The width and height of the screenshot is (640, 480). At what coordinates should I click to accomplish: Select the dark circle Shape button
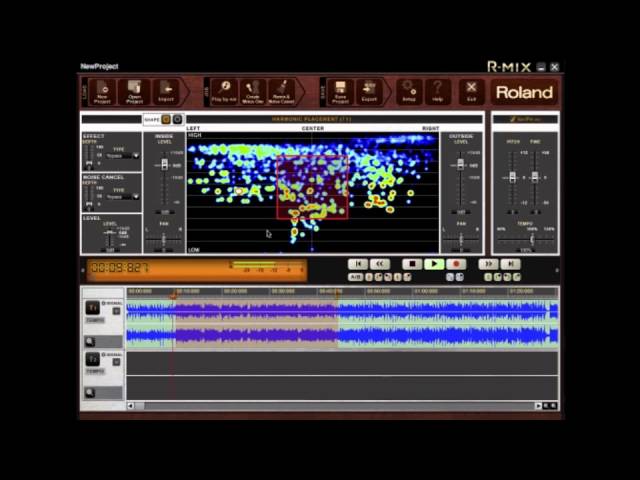click(177, 119)
